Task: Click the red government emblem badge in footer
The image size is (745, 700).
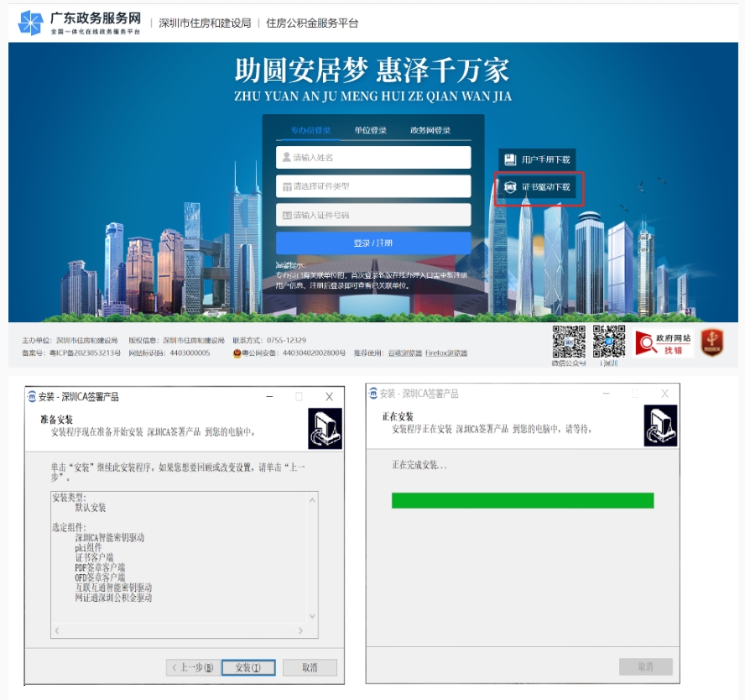Action: pyautogui.click(x=712, y=342)
